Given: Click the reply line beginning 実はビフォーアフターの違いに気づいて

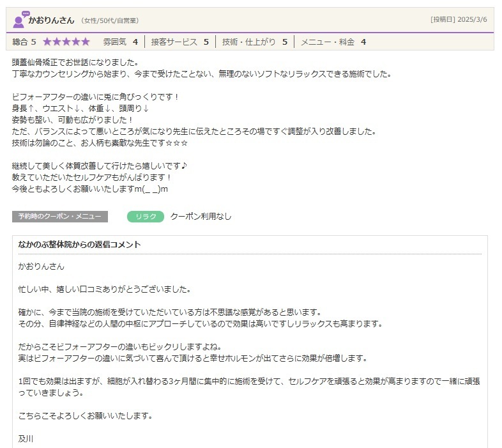Looking at the screenshot, I should click(193, 359).
